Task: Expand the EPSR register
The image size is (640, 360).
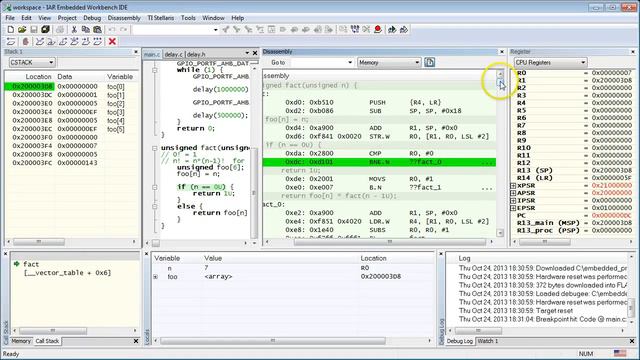Action: pyautogui.click(x=513, y=208)
